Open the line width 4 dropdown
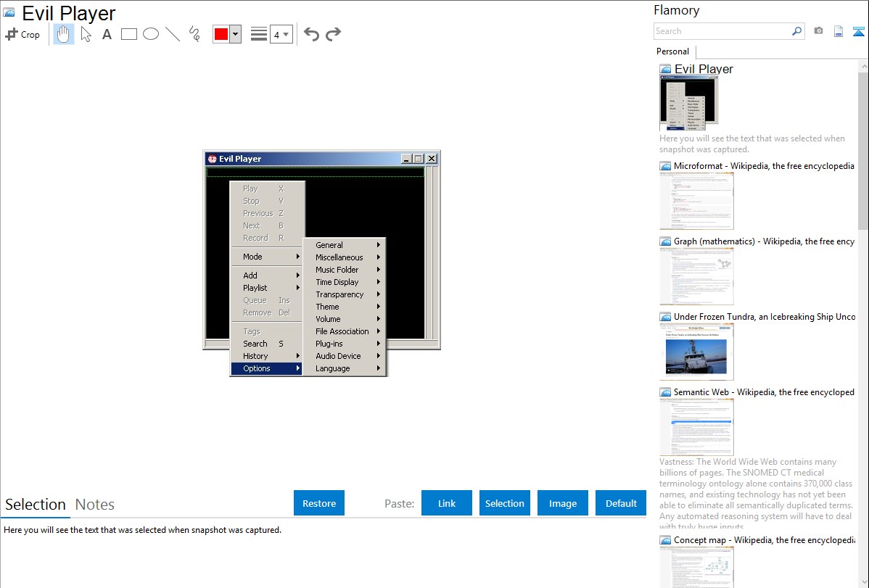This screenshot has width=869, height=588. click(281, 34)
